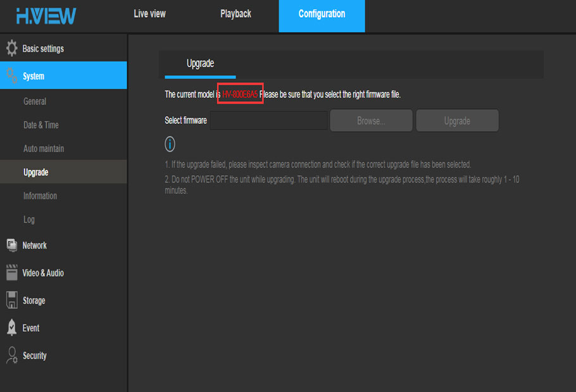Open the Playback tab
576x392 pixels.
[235, 14]
